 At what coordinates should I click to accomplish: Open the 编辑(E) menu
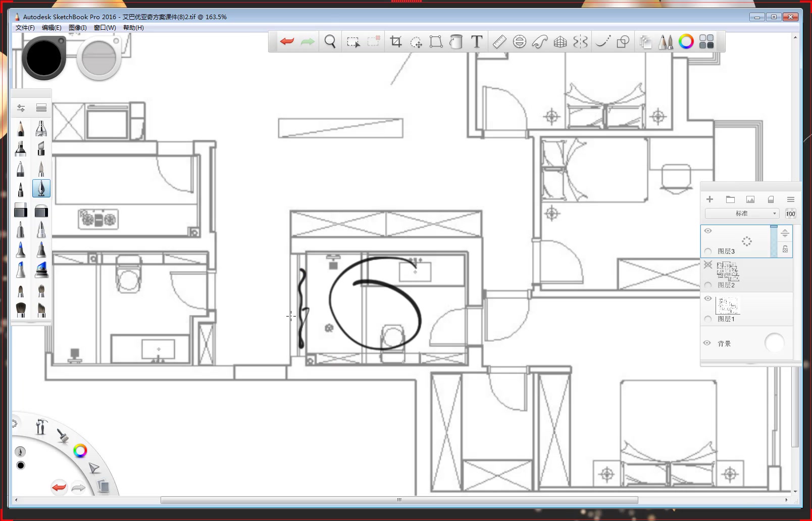(x=52, y=28)
